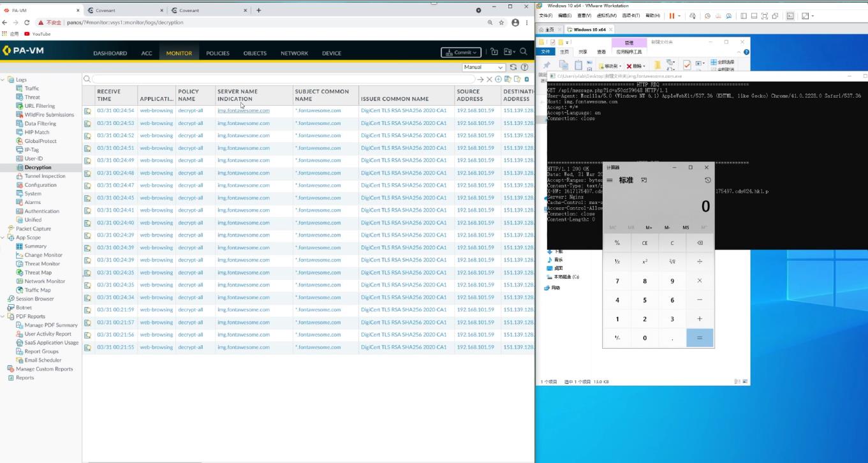Open VMware 虚拟机(M) menu
868x463 pixels.
(x=607, y=15)
